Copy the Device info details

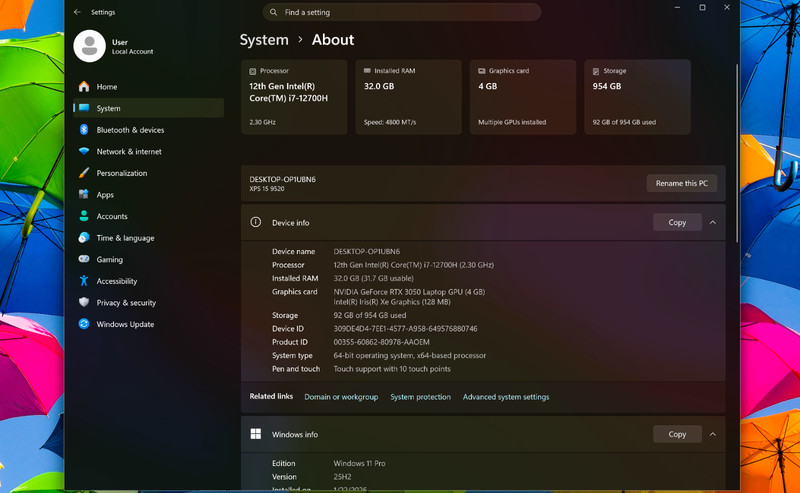click(677, 223)
